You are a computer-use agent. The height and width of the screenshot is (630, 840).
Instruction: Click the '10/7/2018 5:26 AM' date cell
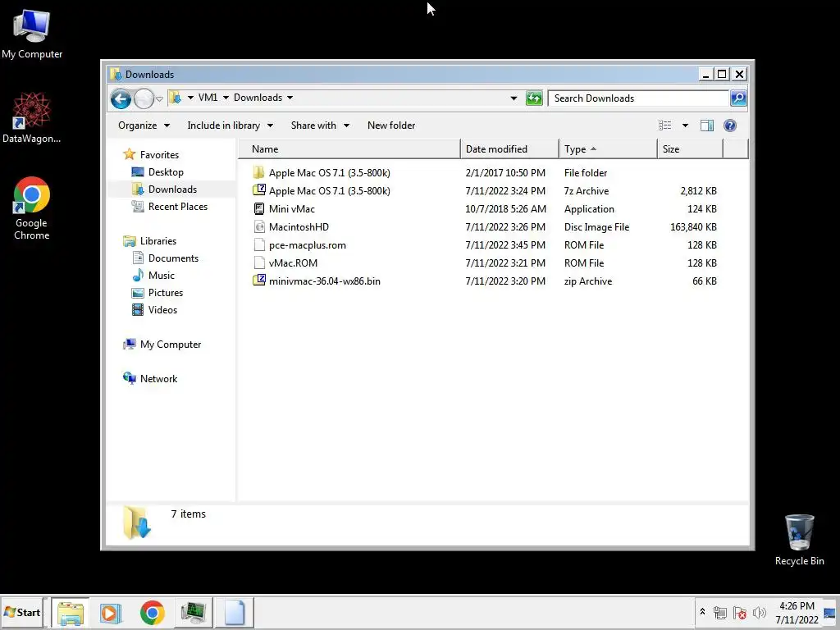point(505,209)
